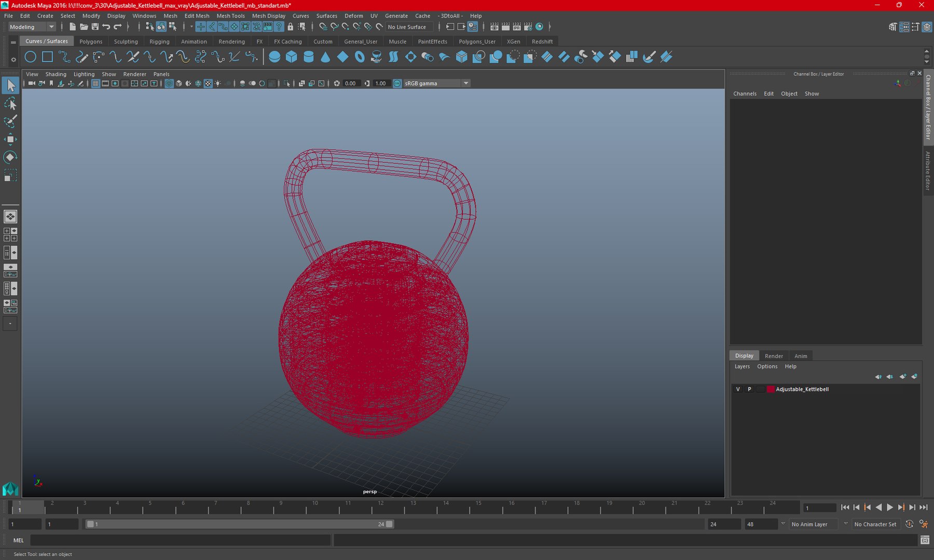
Task: Create a NURBS torus from shelf
Action: pos(360,57)
